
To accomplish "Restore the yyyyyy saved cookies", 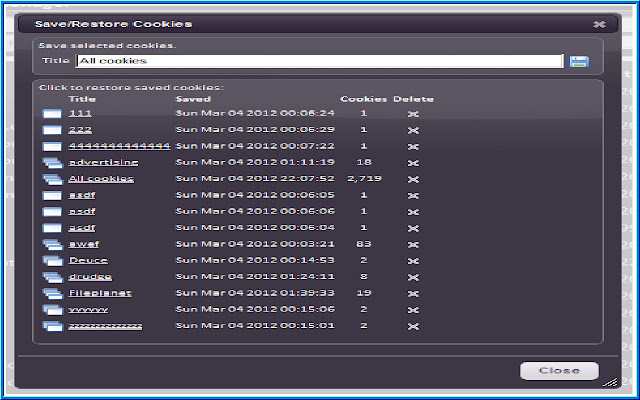I will 88,309.
